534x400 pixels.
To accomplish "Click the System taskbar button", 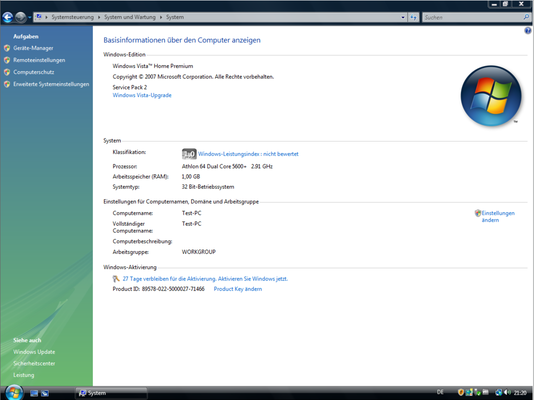I will pos(111,393).
